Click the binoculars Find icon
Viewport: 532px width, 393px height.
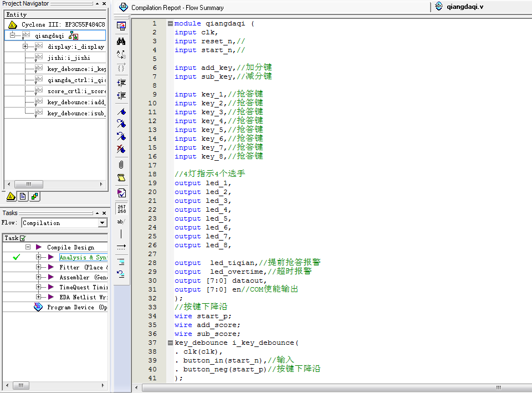point(121,41)
